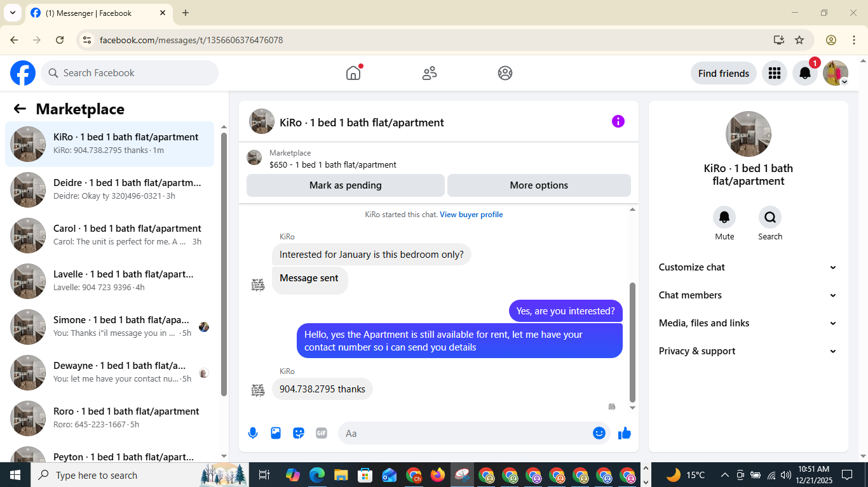Expand the Chat members section
Image resolution: width=868 pixels, height=487 pixels.
(748, 295)
